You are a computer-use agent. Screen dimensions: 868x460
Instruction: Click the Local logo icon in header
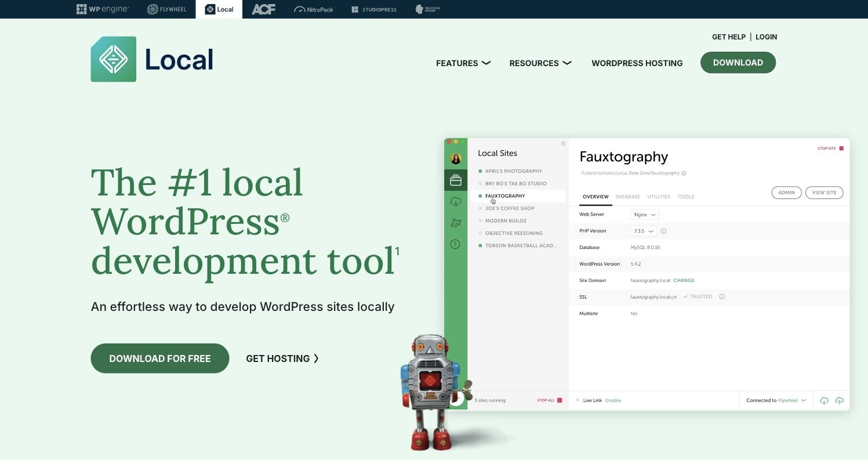114,59
